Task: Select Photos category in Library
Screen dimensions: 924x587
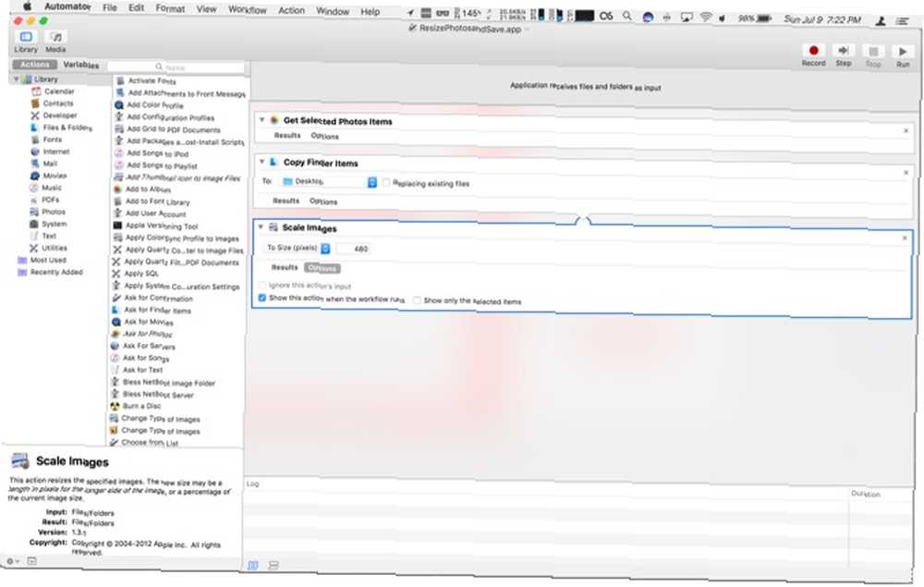Action: [x=53, y=212]
